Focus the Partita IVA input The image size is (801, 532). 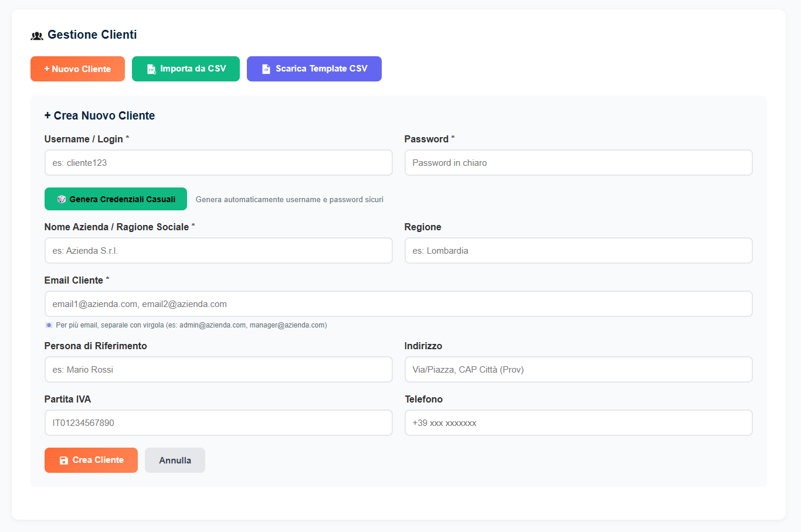(x=218, y=422)
